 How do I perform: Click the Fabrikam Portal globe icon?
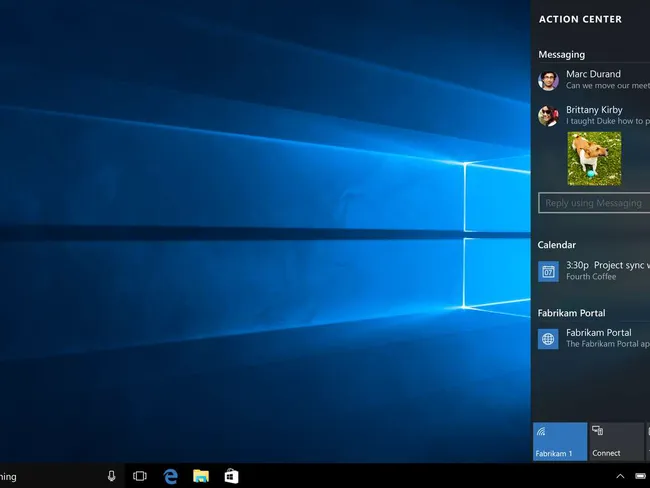tap(548, 339)
